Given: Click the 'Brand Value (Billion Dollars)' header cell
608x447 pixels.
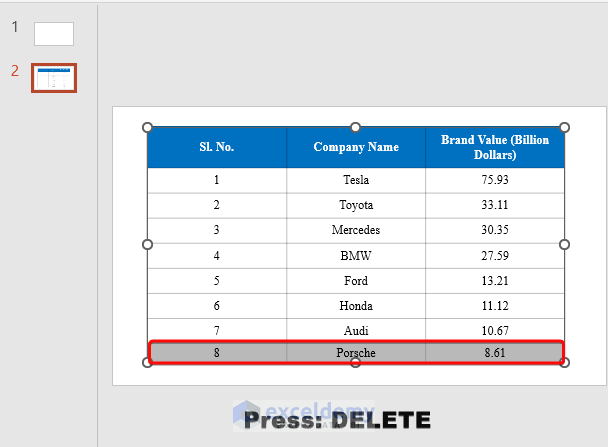Looking at the screenshot, I should (x=495, y=147).
